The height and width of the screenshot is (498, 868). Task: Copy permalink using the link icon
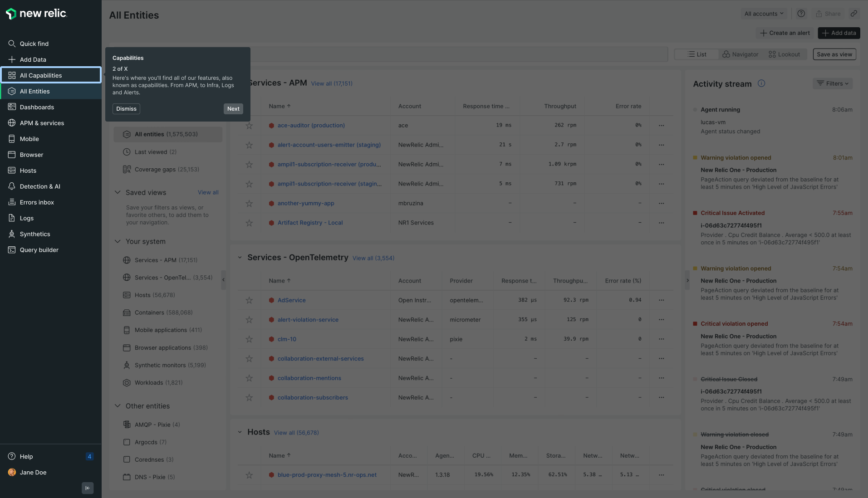point(853,14)
